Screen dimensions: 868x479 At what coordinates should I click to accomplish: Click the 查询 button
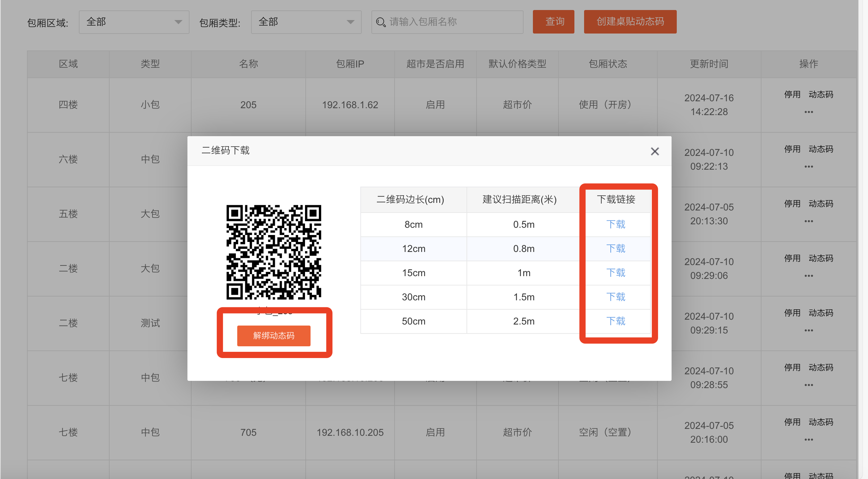click(x=553, y=22)
